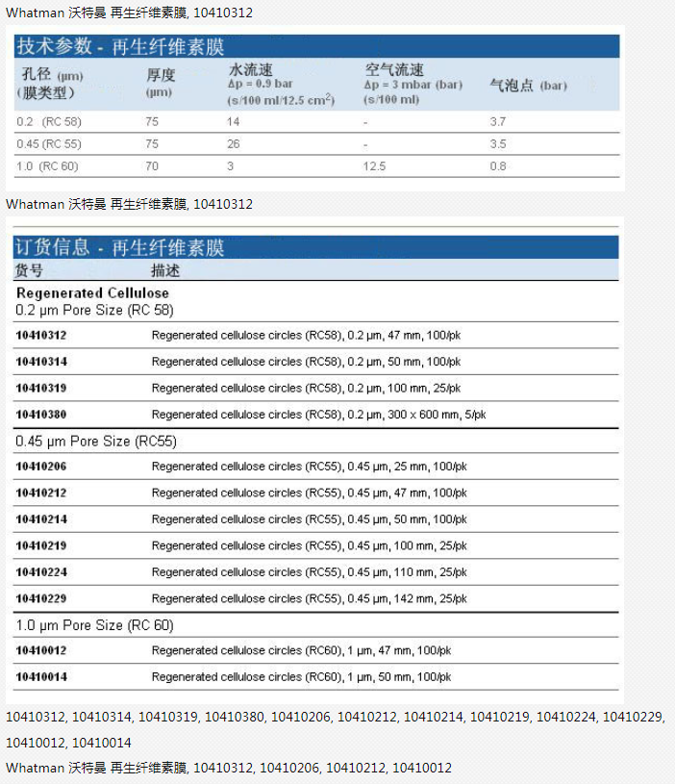675x784 pixels.
Task: Click bubble point value 0.8
Action: click(498, 166)
